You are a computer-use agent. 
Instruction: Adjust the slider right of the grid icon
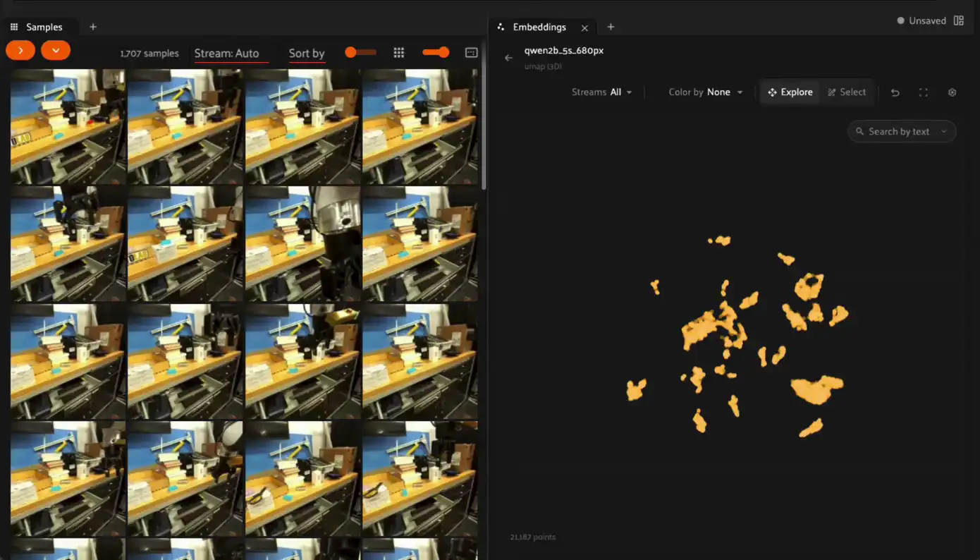click(436, 52)
